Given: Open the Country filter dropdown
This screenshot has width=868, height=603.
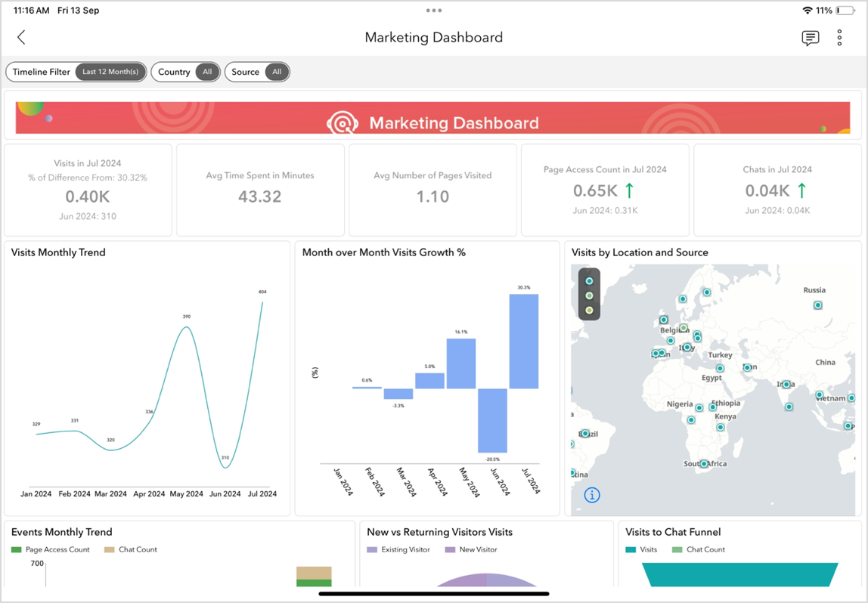Looking at the screenshot, I should point(185,72).
